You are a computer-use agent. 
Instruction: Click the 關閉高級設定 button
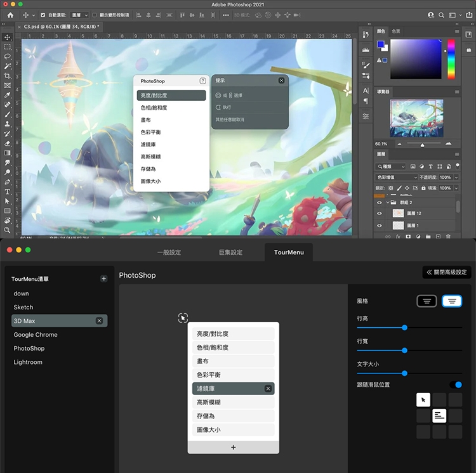[446, 272]
